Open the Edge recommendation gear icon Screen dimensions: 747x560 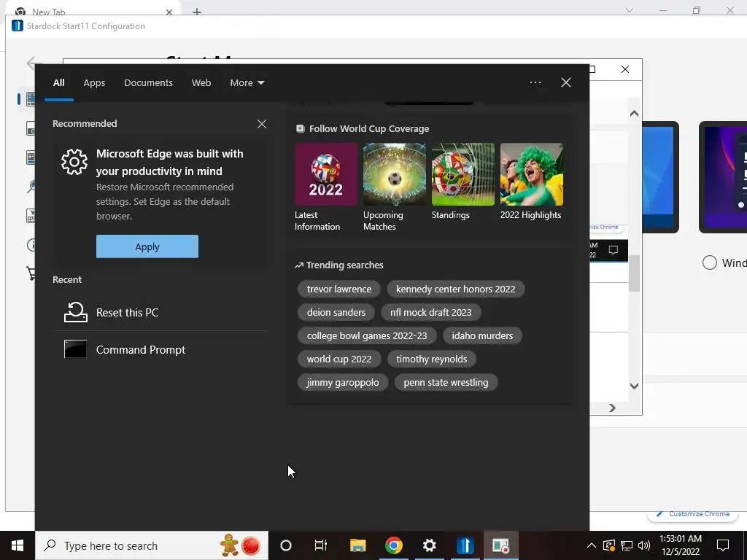[x=74, y=162]
